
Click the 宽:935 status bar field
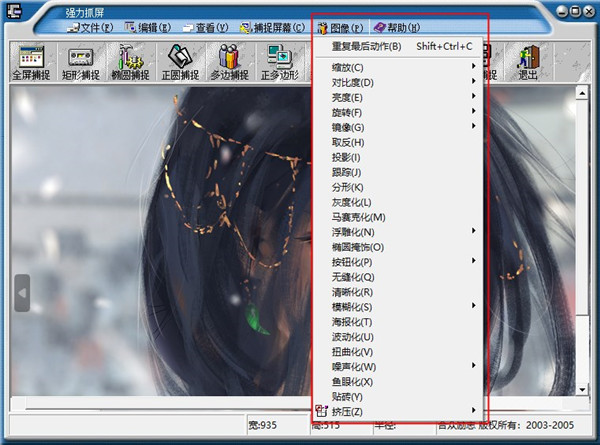pos(278,425)
